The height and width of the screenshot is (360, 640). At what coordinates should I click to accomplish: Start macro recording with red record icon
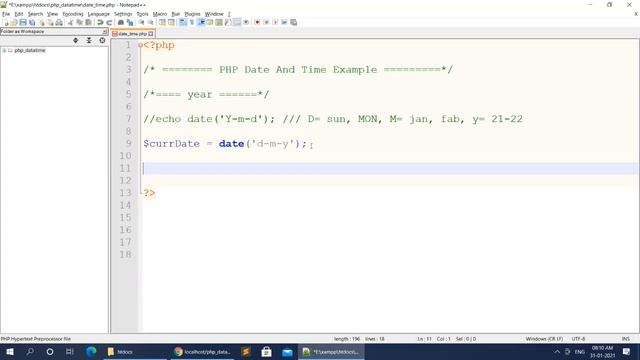(x=257, y=22)
